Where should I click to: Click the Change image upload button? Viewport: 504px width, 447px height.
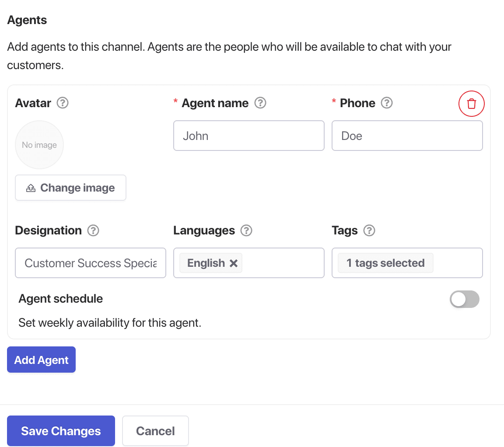pos(71,188)
